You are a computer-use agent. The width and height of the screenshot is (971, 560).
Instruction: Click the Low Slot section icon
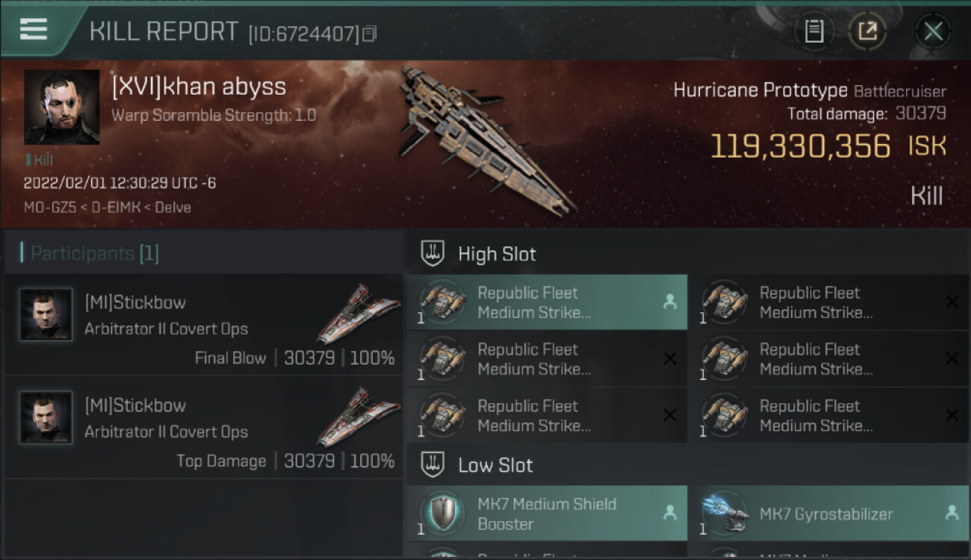[433, 465]
